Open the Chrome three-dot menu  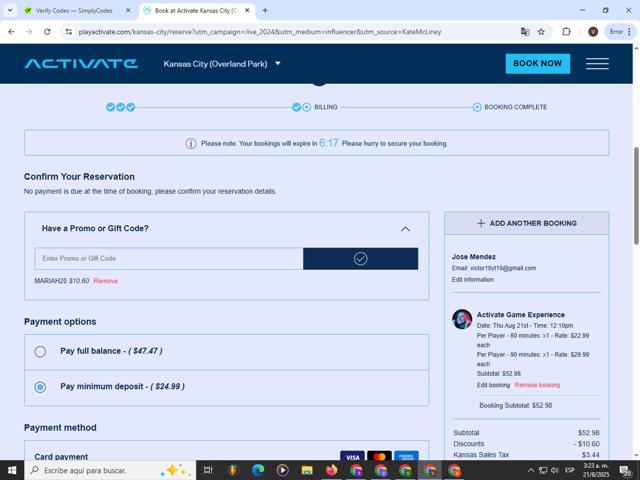(629, 32)
